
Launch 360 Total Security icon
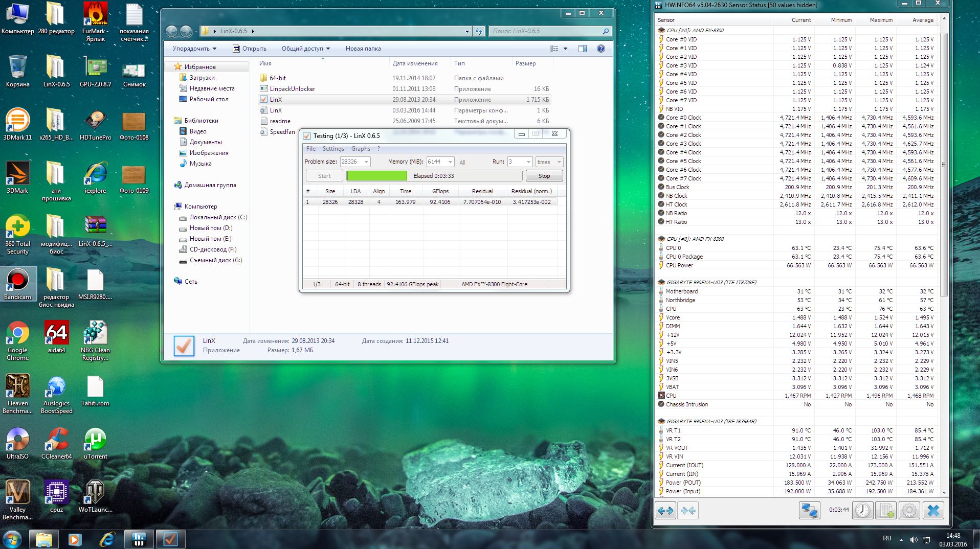coord(17,234)
